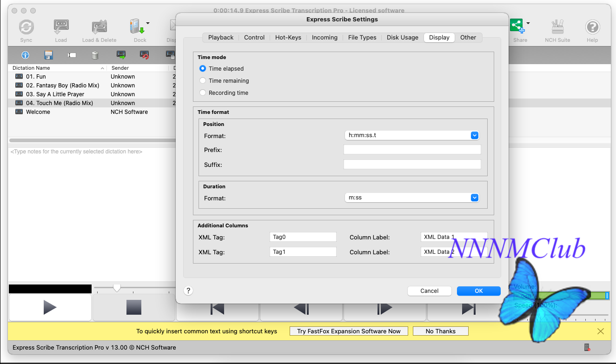
Task: Click the Sync toolbar icon
Action: 26,27
